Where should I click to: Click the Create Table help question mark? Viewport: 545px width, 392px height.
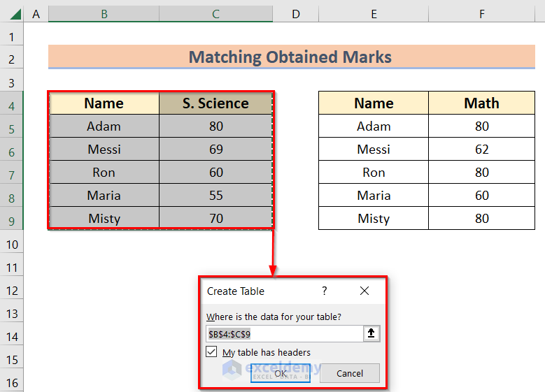325,291
